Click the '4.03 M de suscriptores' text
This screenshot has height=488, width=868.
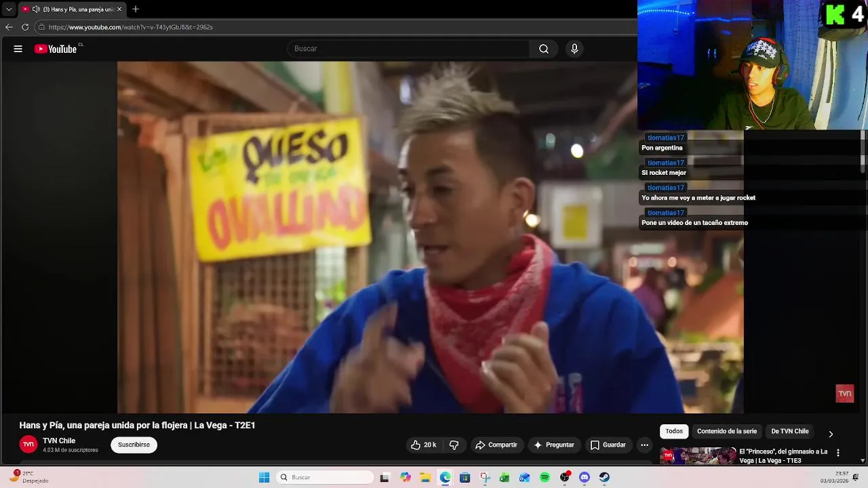click(x=71, y=450)
